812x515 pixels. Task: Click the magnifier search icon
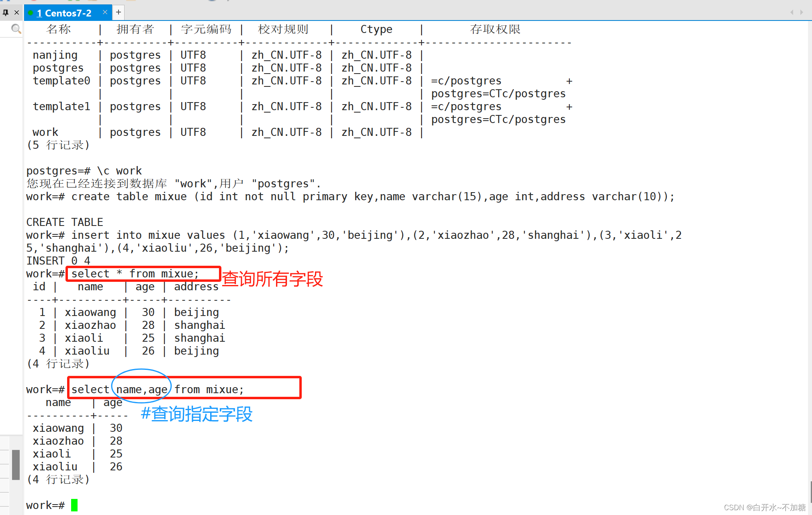(x=16, y=29)
